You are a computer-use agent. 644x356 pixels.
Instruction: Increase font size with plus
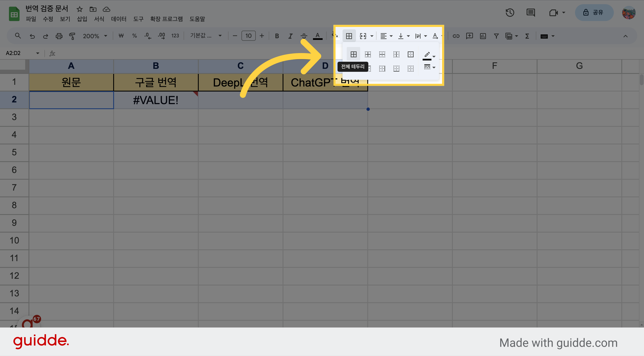[262, 36]
